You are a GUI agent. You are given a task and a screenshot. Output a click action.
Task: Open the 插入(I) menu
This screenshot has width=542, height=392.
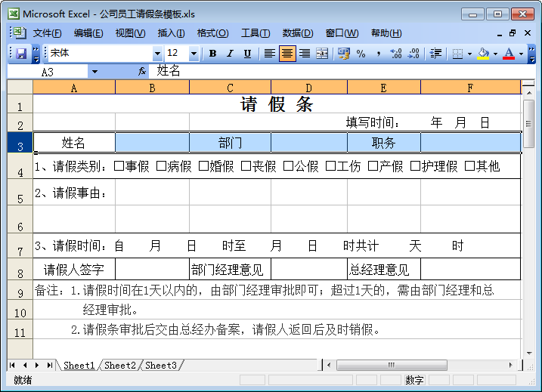pyautogui.click(x=171, y=33)
